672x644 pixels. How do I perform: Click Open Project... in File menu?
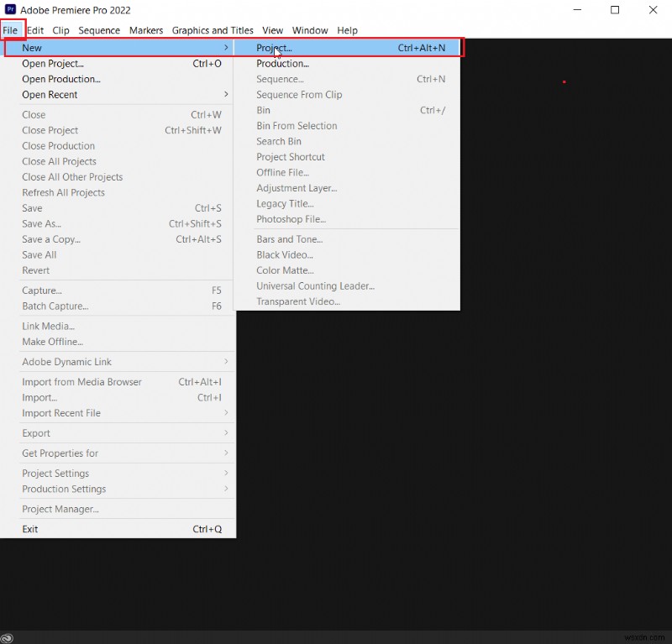point(118,64)
